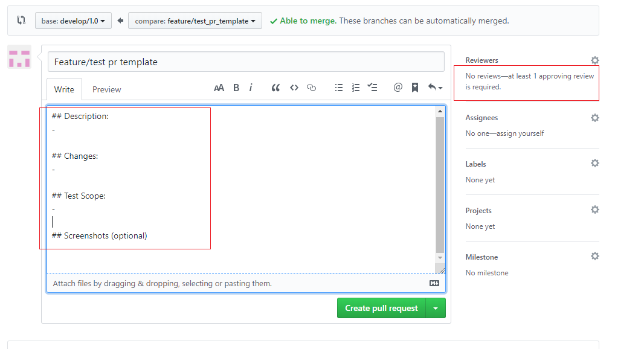644x349 pixels.
Task: Apply bold formatting from the toolbar
Action: point(236,88)
